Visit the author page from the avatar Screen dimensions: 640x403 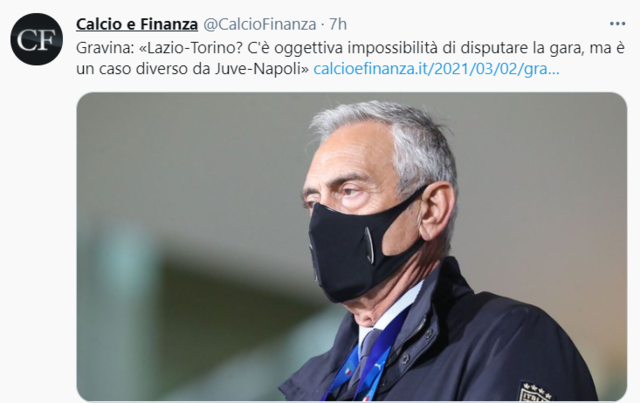[37, 39]
